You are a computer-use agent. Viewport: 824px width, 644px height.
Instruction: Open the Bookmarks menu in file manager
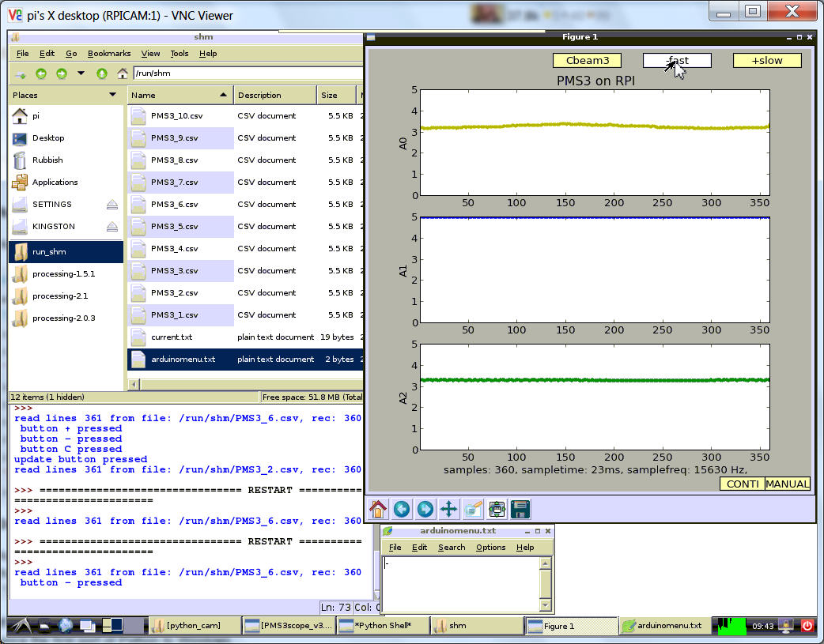point(109,54)
